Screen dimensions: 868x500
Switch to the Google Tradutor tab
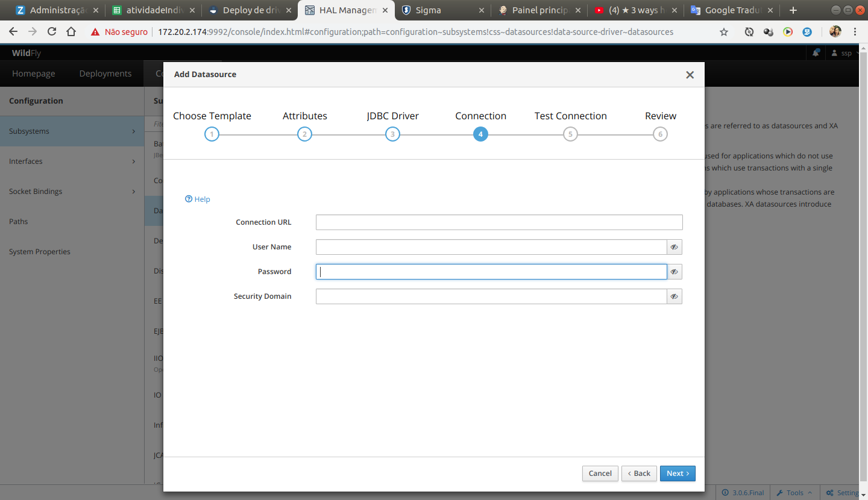(x=731, y=10)
